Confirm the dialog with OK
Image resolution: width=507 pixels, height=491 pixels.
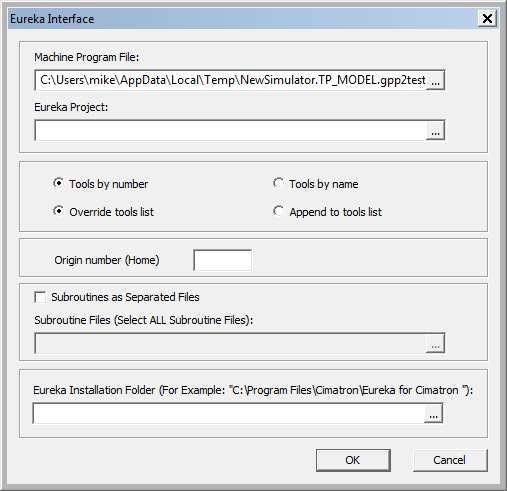[353, 460]
